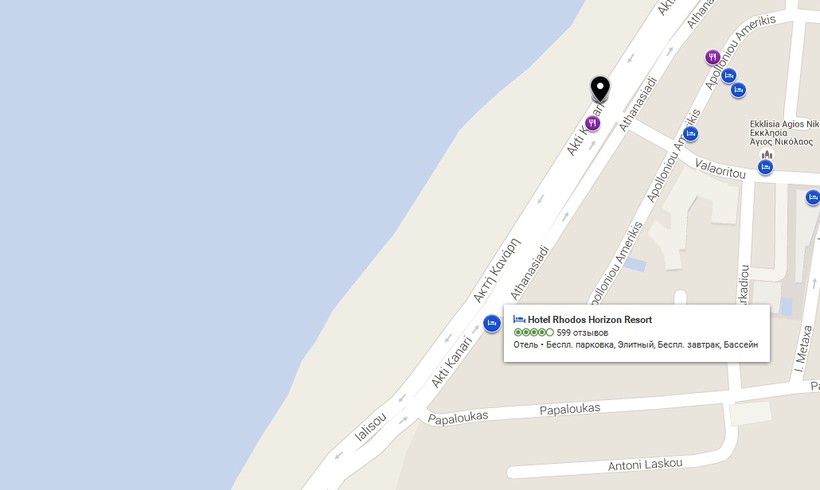Image resolution: width=820 pixels, height=490 pixels.
Task: Open the partially visible hotel marker at the right map edge
Action: pyautogui.click(x=813, y=197)
